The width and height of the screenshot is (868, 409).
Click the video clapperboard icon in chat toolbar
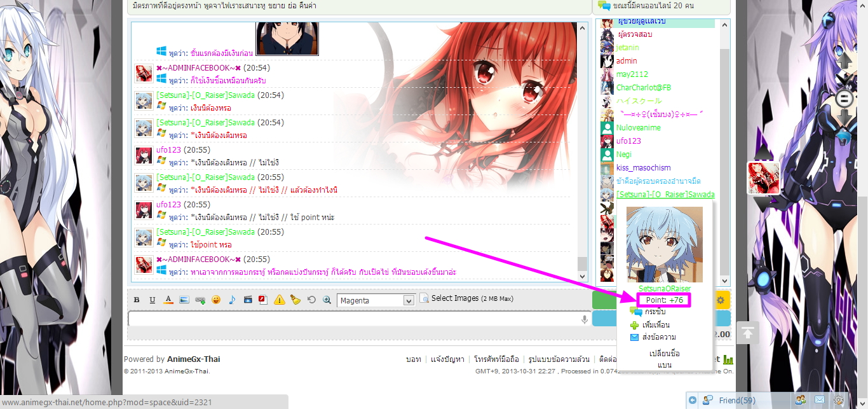[x=248, y=300]
